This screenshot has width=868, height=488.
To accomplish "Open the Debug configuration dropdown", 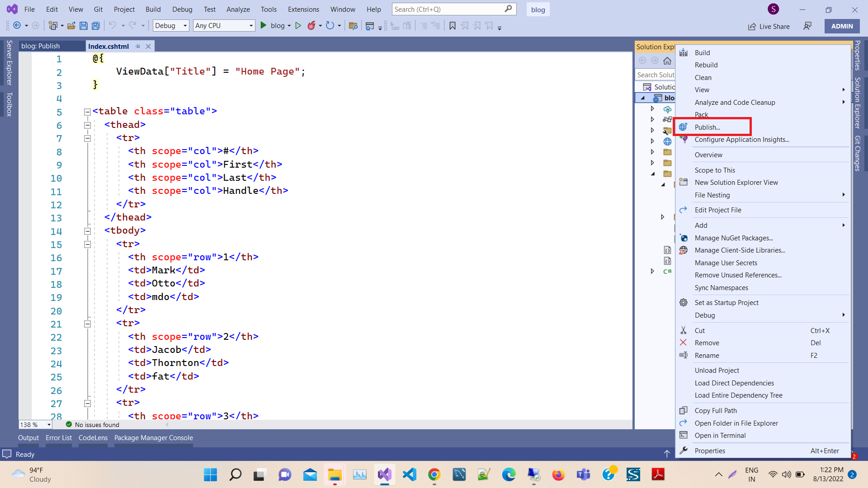I will [171, 26].
